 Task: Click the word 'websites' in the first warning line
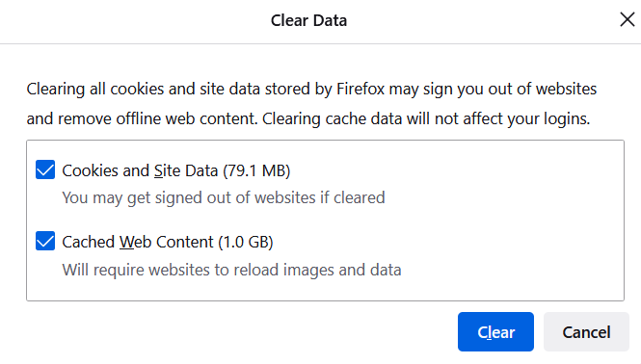pyautogui.click(x=566, y=89)
